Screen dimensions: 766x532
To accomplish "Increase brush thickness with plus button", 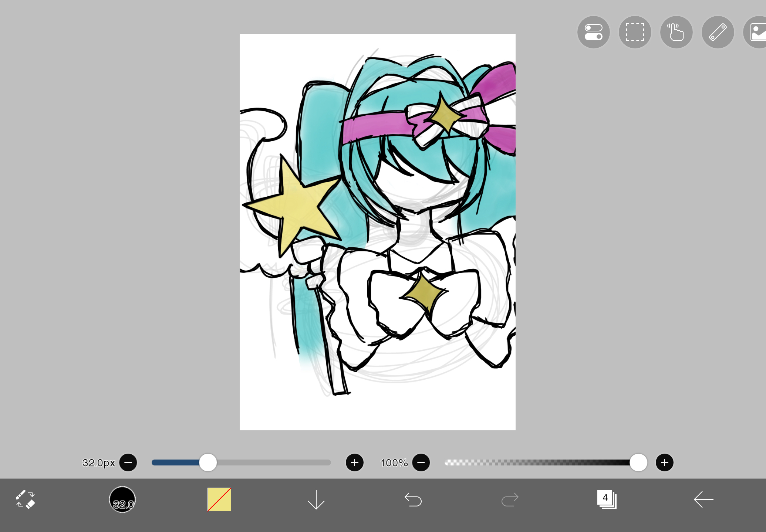I will click(355, 462).
